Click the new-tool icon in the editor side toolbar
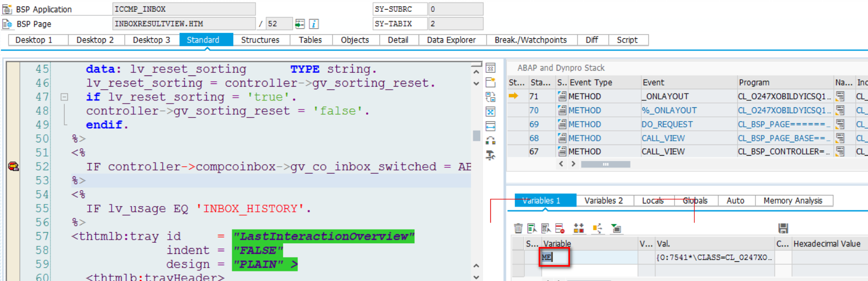 [491, 82]
